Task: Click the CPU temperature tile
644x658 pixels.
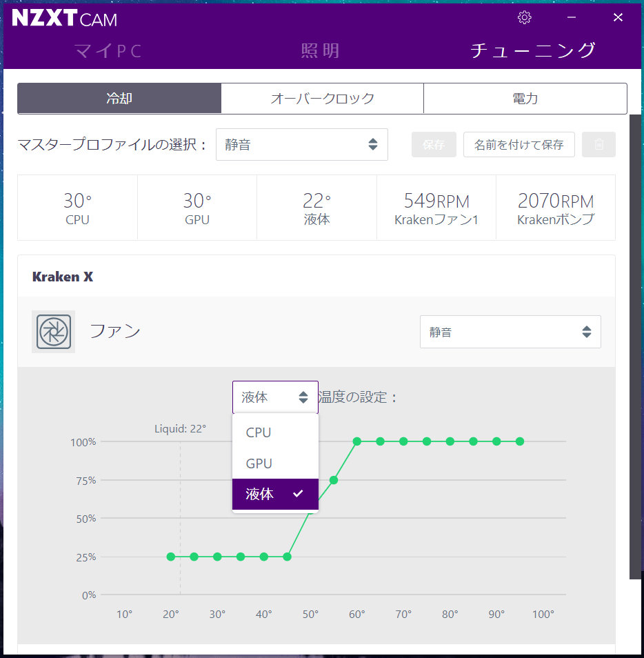Action: (78, 208)
